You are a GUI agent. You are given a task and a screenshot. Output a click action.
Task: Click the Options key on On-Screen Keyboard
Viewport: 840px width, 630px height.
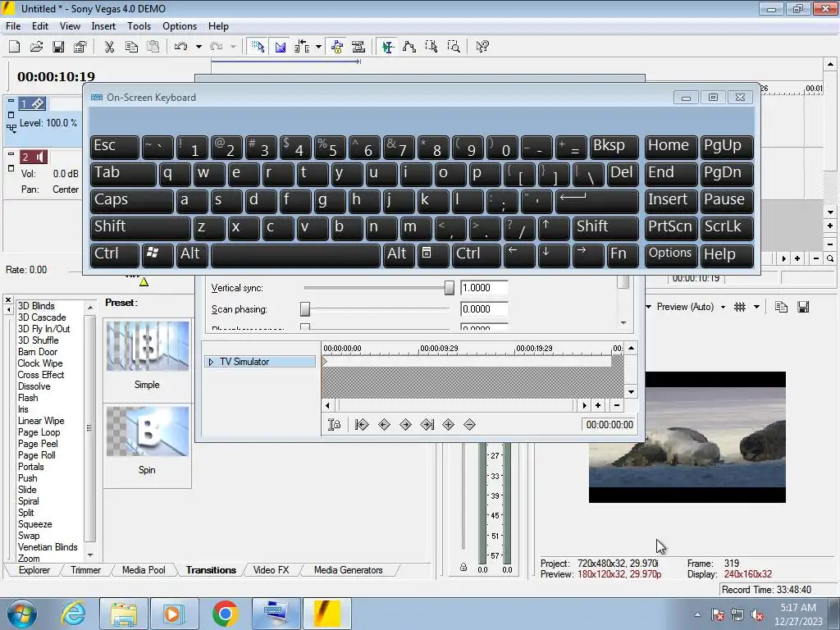pyautogui.click(x=671, y=255)
